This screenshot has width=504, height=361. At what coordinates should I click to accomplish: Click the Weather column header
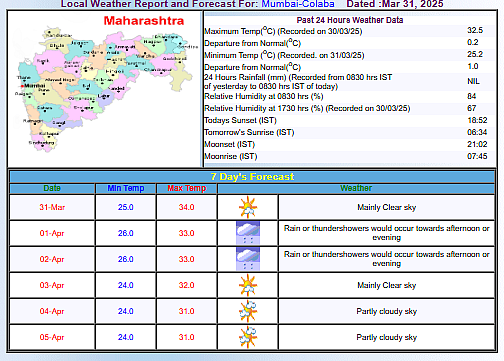356,188
